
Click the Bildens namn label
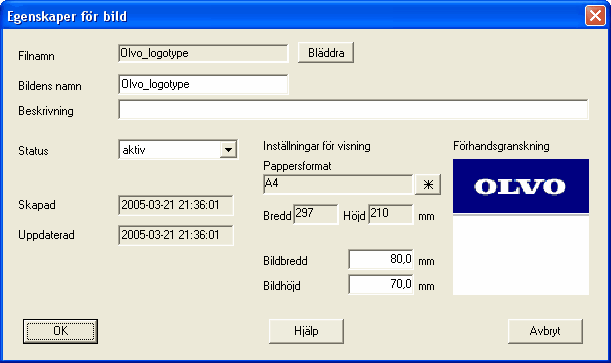pos(50,86)
